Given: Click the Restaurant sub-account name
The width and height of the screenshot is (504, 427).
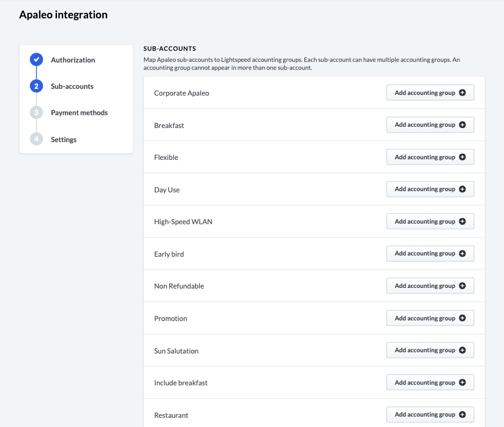Looking at the screenshot, I should (171, 415).
